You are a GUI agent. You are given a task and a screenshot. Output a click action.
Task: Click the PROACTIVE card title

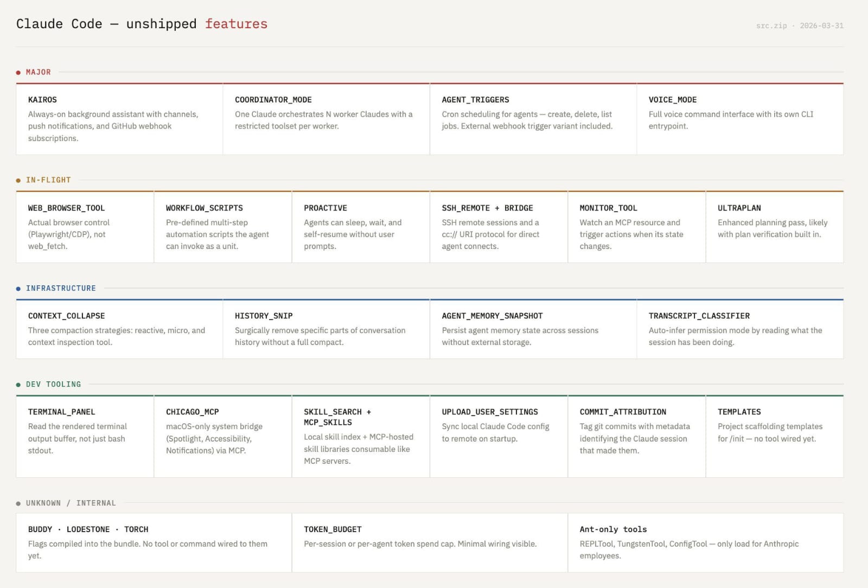point(325,208)
